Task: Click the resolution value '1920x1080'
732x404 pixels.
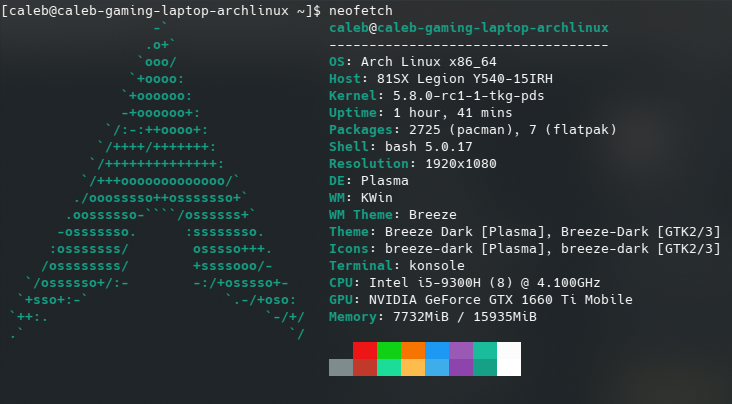Action: pos(460,164)
